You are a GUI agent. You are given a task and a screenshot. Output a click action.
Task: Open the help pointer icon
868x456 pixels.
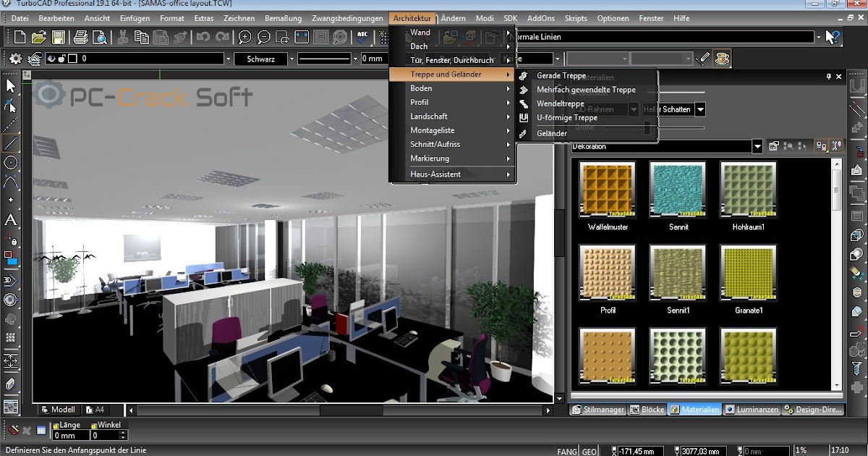pos(833,37)
